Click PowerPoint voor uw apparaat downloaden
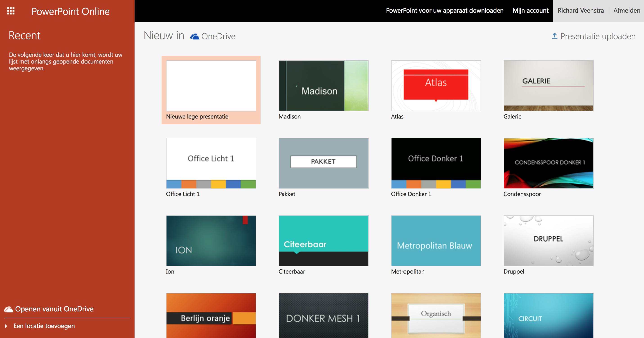644x338 pixels. pos(444,11)
